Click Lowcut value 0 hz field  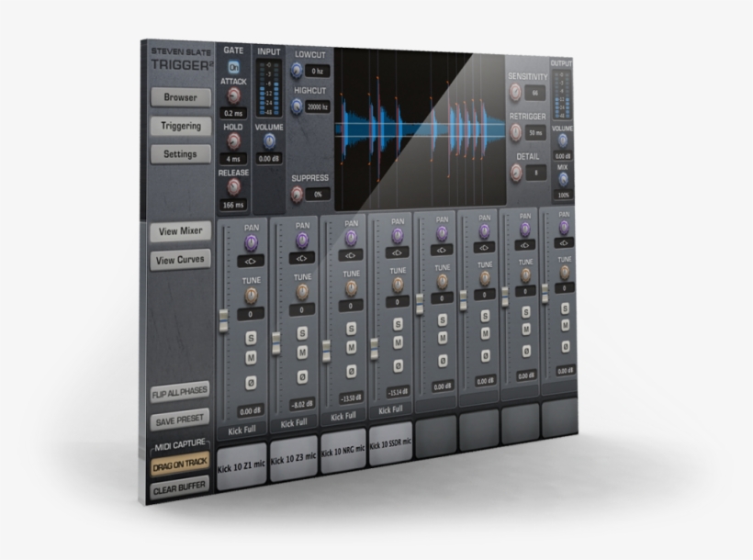(x=318, y=72)
